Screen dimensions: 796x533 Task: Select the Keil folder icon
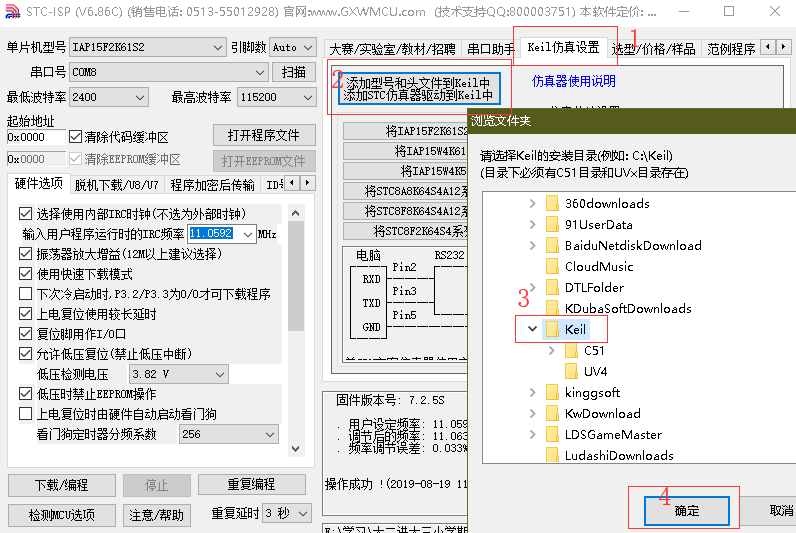point(552,329)
